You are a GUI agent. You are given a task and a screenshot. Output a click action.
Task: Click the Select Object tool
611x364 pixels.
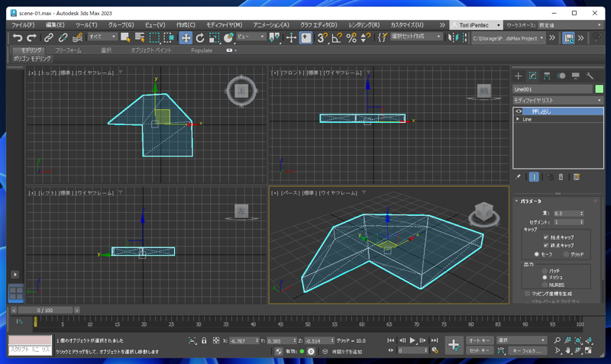tap(125, 37)
